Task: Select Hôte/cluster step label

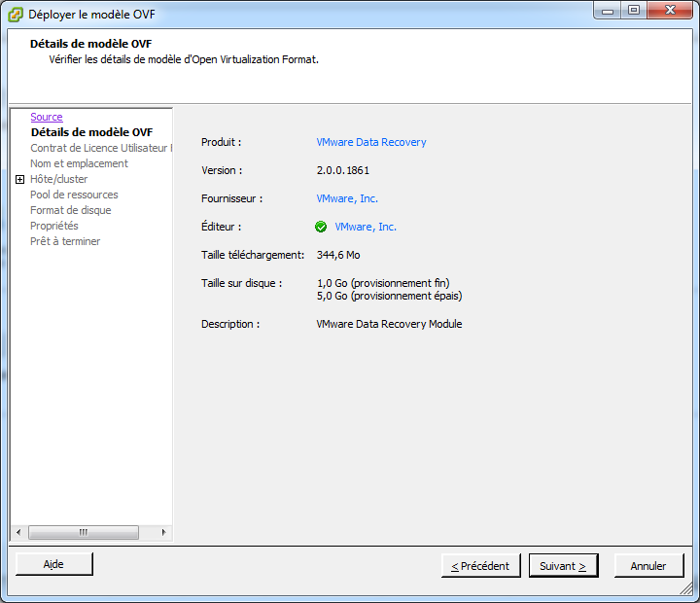Action: [59, 179]
